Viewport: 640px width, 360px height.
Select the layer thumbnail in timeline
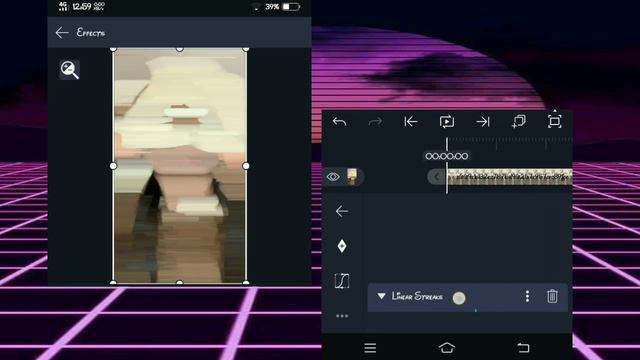pyautogui.click(x=352, y=177)
